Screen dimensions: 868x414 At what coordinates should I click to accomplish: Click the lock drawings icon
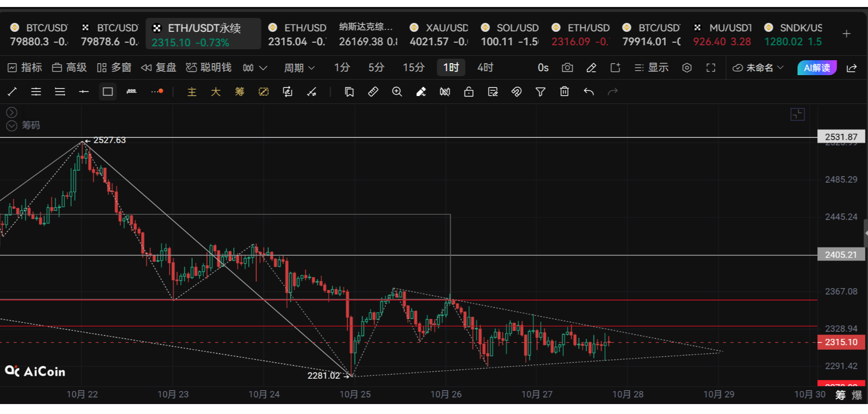click(x=469, y=92)
